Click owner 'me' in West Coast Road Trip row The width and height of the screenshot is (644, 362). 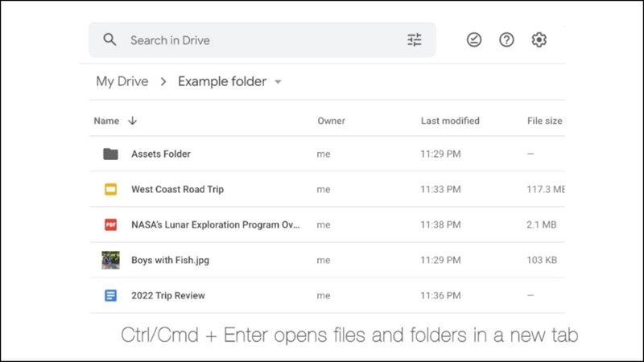click(324, 189)
